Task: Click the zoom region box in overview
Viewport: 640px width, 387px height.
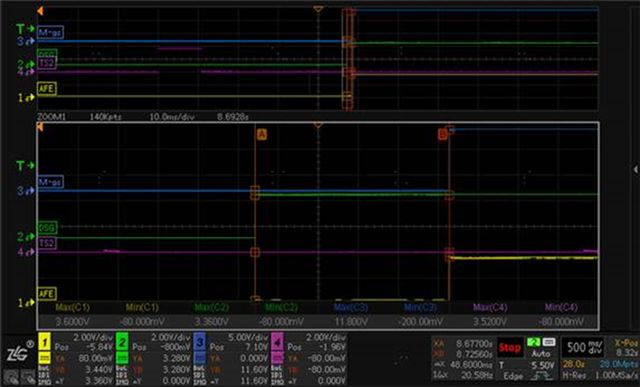Action: point(347,59)
